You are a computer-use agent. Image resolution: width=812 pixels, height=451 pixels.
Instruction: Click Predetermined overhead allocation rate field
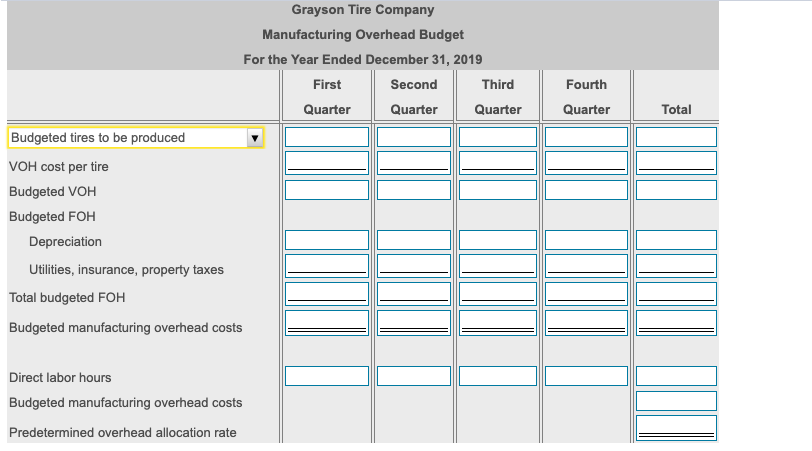coord(676,428)
